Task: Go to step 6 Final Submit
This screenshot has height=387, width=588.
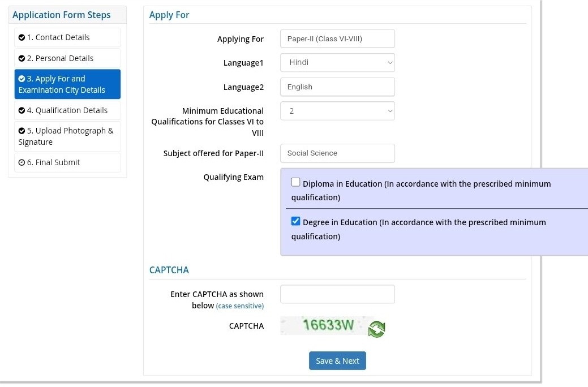Action: pos(67,163)
